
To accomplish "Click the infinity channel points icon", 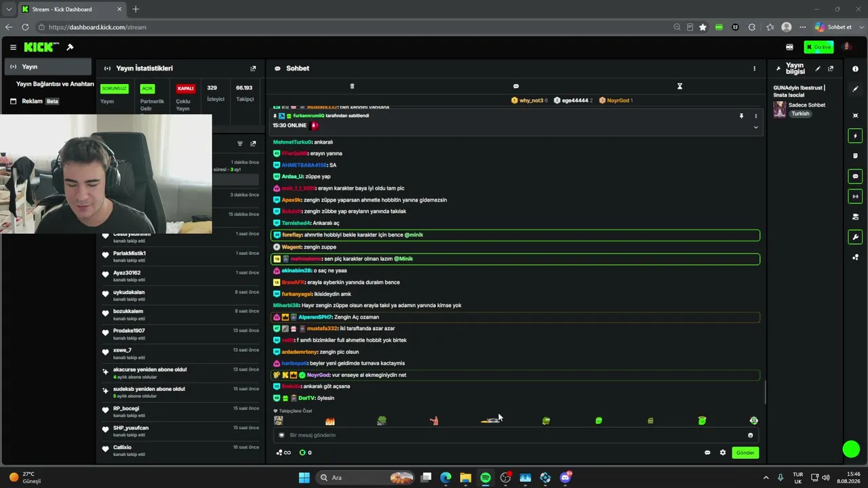I will pyautogui.click(x=283, y=453).
